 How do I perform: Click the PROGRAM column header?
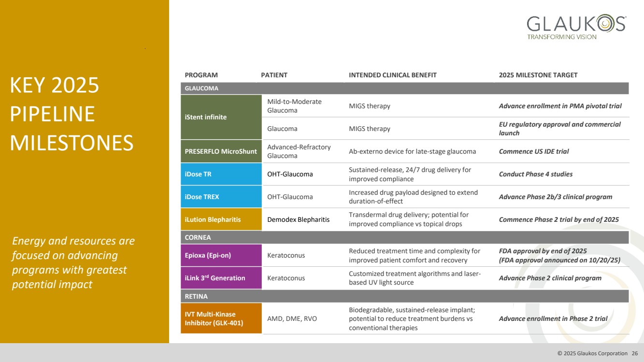[x=201, y=75]
